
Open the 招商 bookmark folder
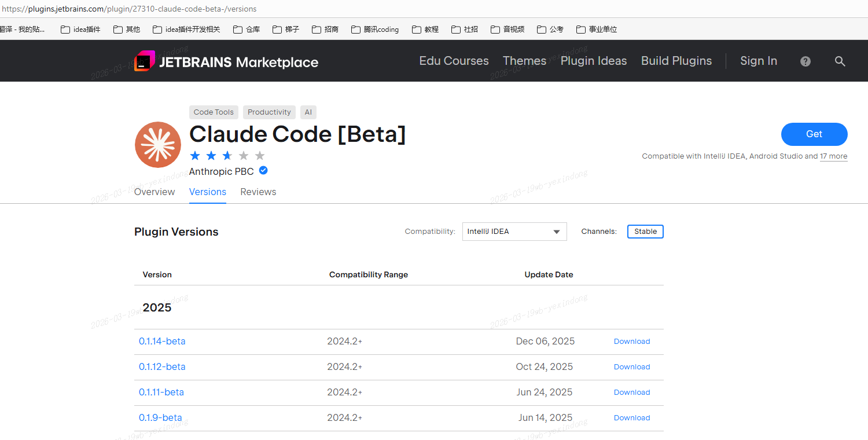[325, 29]
